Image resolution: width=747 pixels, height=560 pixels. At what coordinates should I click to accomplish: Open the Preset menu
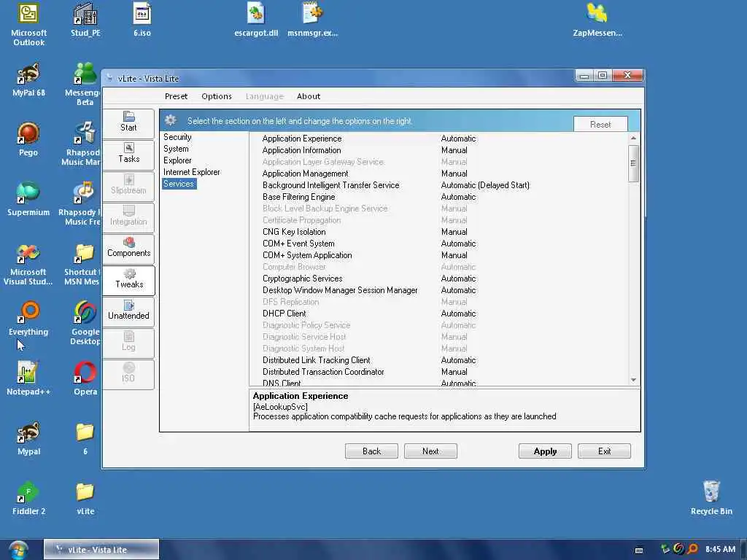click(176, 96)
